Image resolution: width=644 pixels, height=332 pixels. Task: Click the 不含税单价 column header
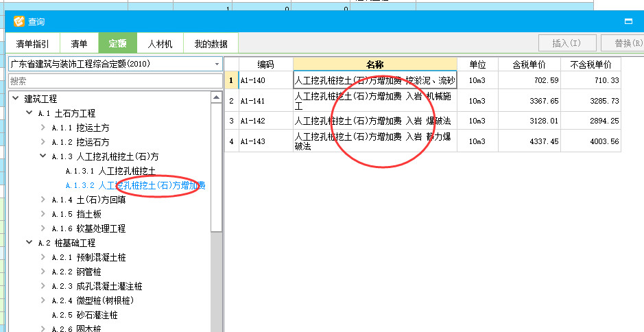pos(591,64)
